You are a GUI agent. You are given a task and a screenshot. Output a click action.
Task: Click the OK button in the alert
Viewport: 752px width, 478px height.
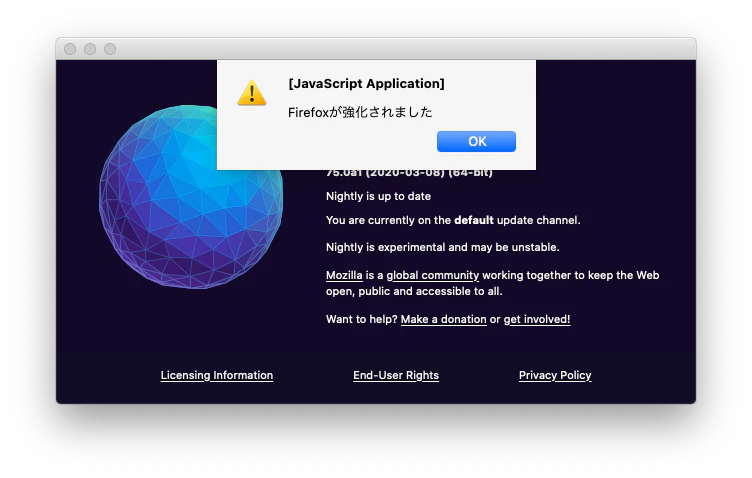476,141
